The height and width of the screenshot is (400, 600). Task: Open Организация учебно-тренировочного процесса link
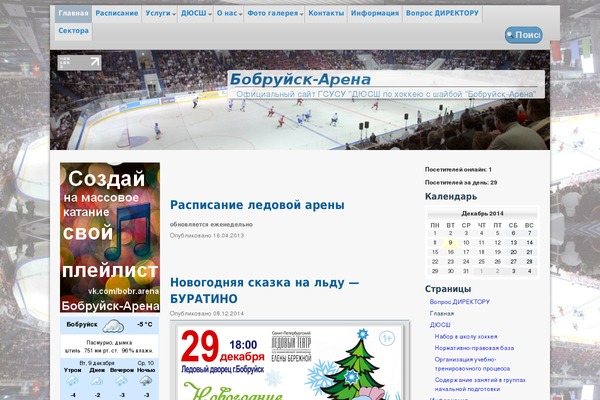pos(472,364)
